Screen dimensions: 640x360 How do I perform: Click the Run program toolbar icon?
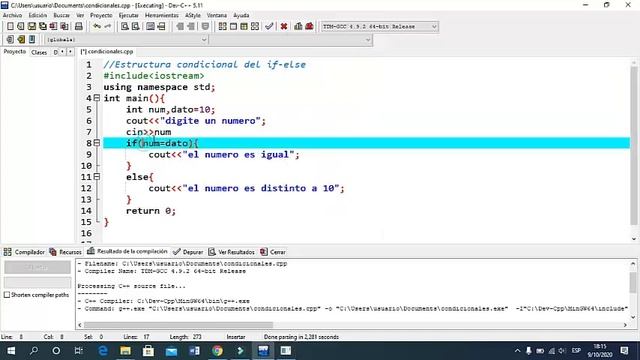tap(233, 27)
